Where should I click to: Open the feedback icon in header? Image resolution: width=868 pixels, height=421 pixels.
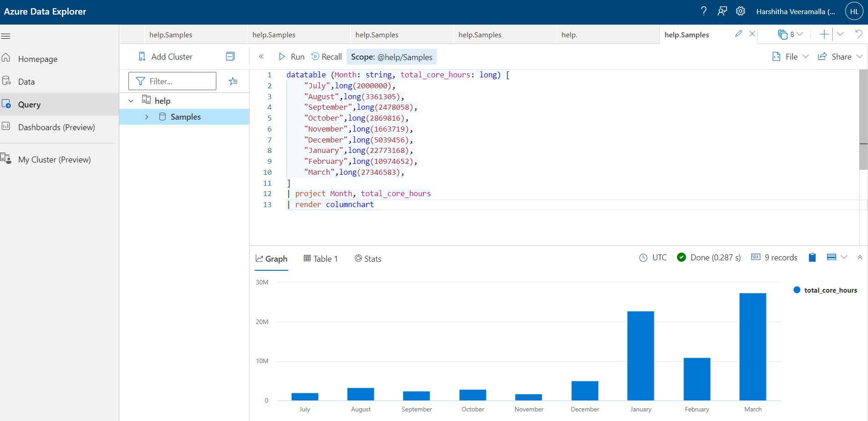click(722, 11)
